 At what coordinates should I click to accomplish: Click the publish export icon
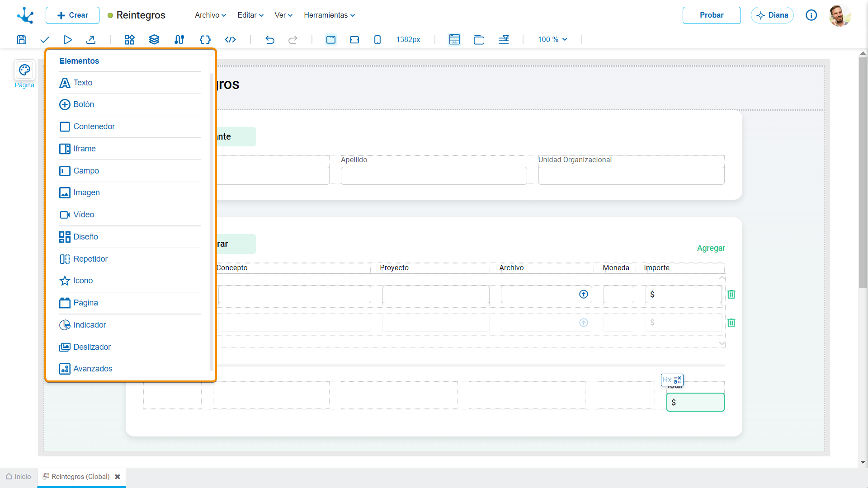pos(91,40)
